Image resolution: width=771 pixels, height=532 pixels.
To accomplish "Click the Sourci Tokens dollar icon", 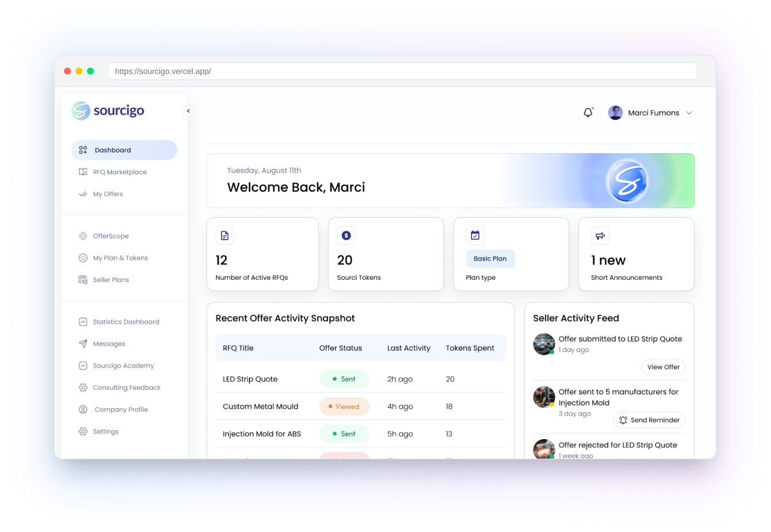I will [x=346, y=235].
